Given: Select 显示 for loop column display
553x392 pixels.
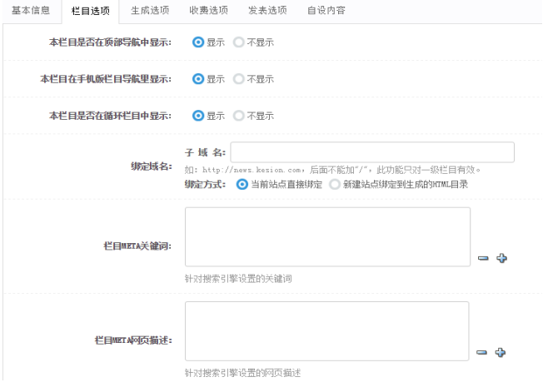Looking at the screenshot, I should [x=198, y=116].
